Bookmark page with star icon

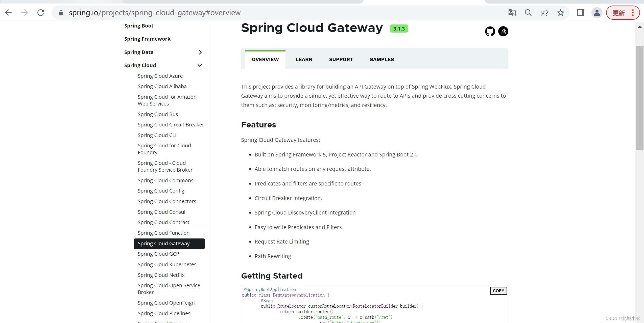pos(560,13)
